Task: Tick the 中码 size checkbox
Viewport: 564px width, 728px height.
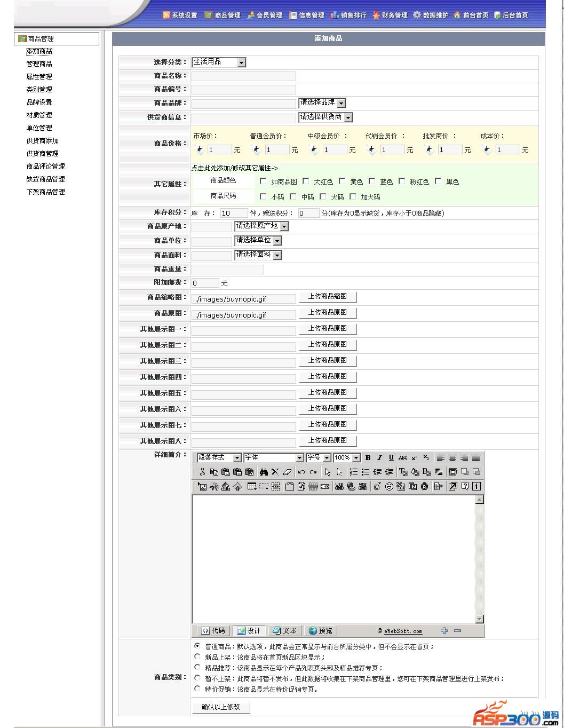Action: [293, 196]
